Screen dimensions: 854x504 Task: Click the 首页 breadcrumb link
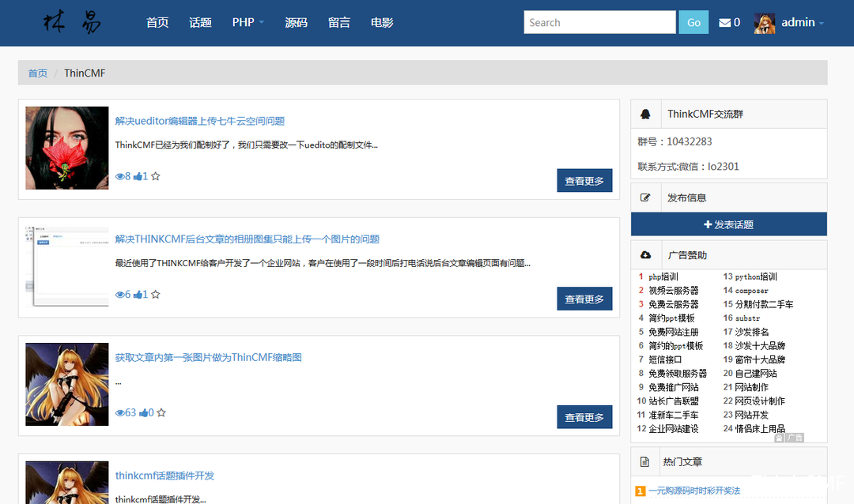click(38, 73)
